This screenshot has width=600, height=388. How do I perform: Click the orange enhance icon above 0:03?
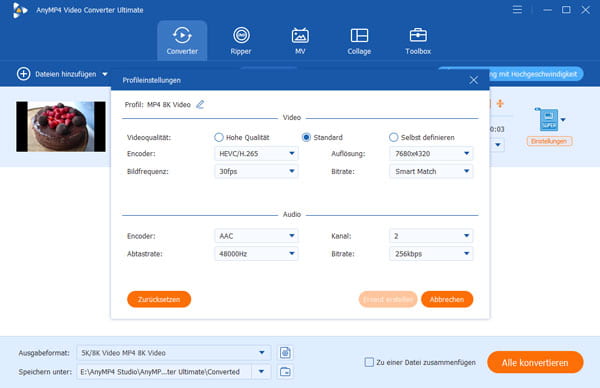coord(500,104)
